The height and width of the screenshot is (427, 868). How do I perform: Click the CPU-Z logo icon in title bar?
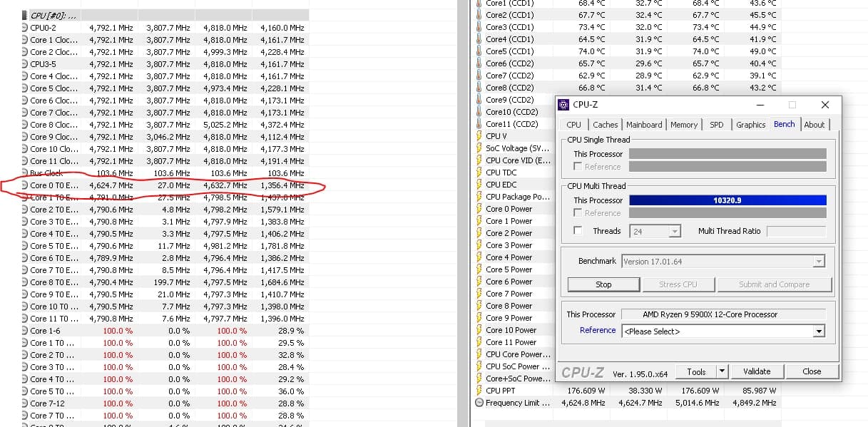tap(563, 105)
